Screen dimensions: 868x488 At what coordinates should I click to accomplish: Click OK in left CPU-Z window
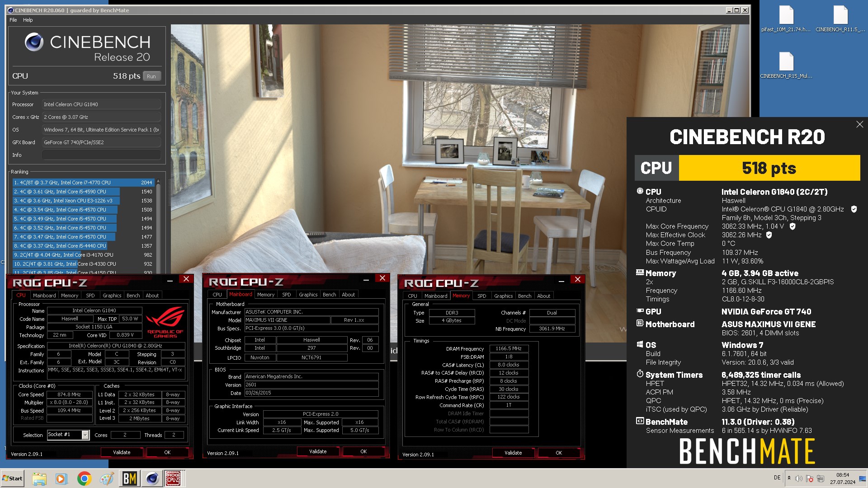pyautogui.click(x=167, y=452)
